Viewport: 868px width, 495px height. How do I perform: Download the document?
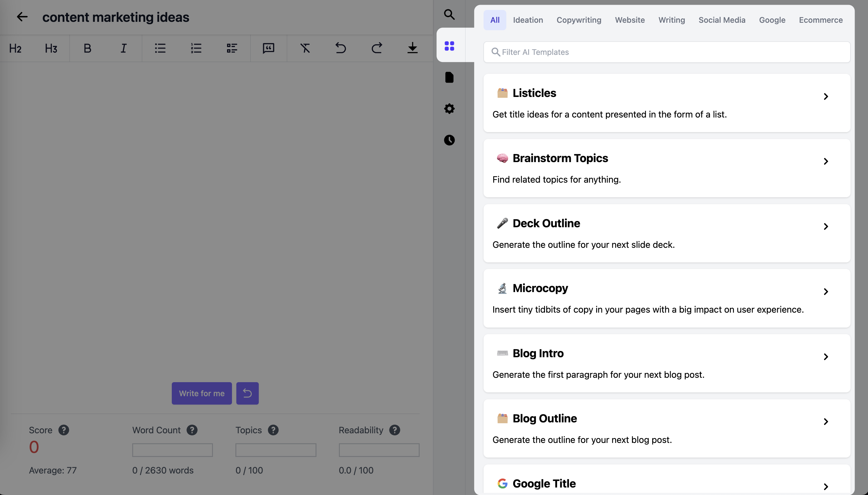(x=412, y=48)
